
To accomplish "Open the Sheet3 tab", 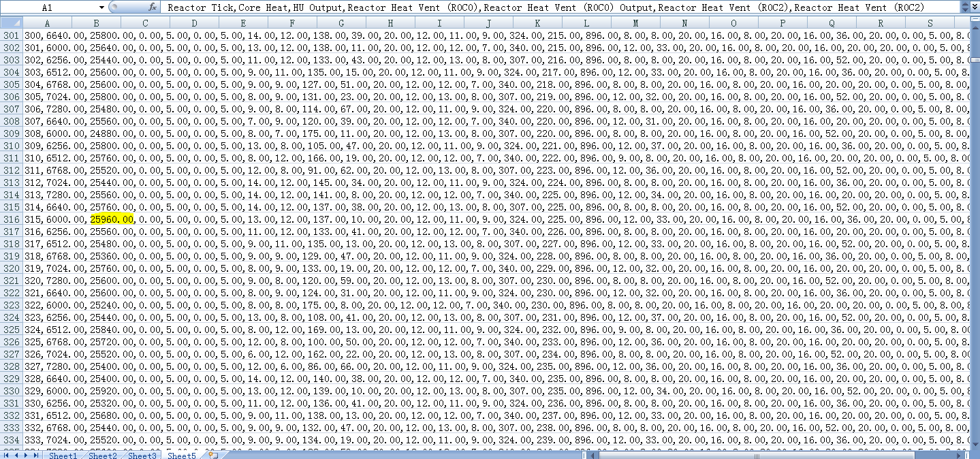I will point(142,455).
